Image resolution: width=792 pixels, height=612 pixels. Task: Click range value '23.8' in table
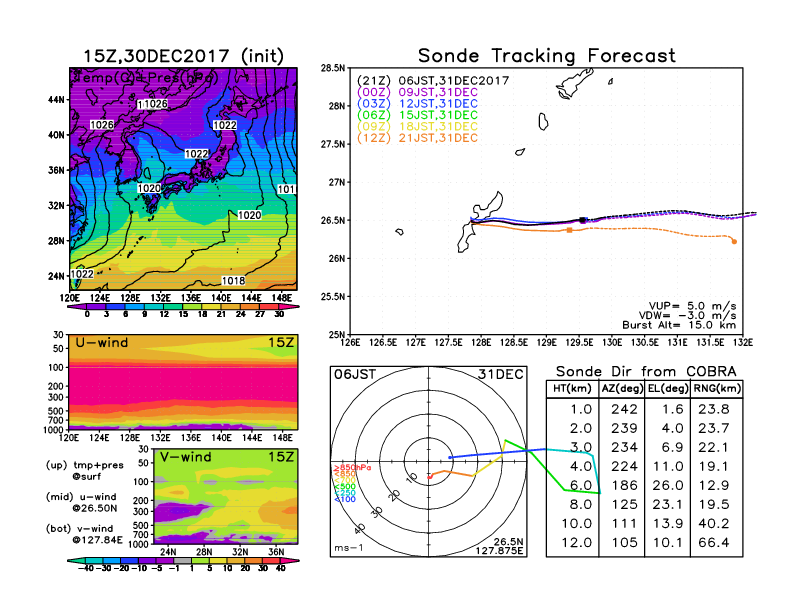(714, 410)
